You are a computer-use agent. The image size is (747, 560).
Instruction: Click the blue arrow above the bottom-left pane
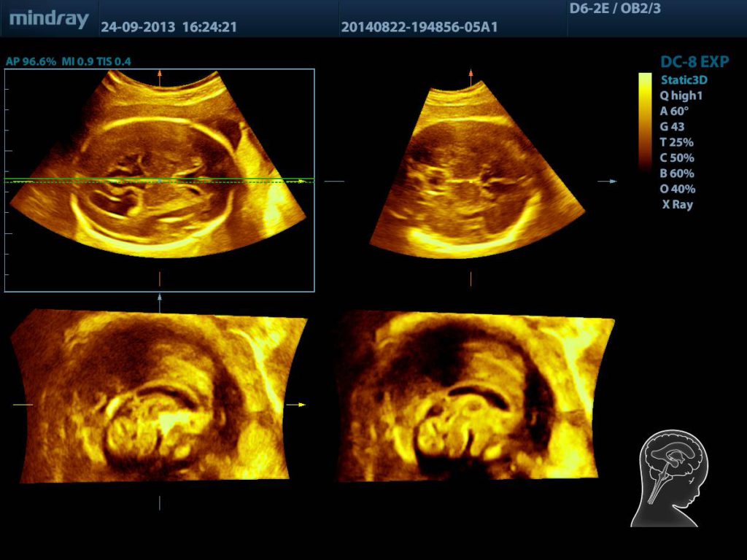tap(160, 297)
